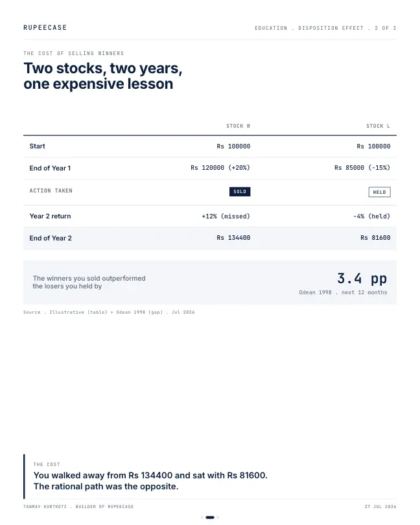Click the STOCK L column header

click(378, 126)
